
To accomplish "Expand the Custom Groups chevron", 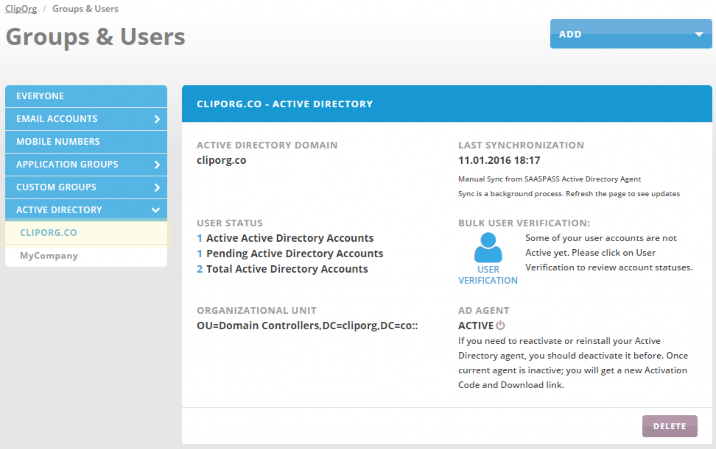I will pyautogui.click(x=156, y=187).
